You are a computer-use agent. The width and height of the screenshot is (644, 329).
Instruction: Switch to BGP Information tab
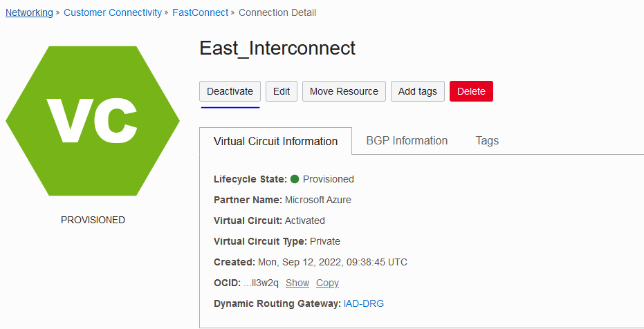(x=407, y=140)
